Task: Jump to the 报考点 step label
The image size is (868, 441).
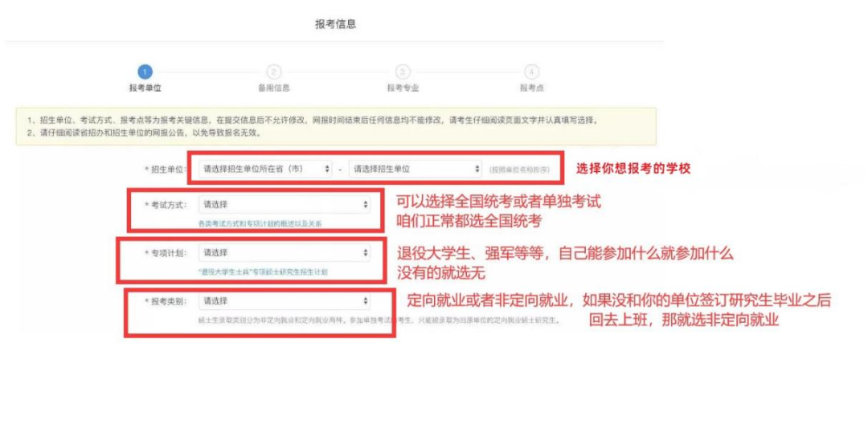Action: [x=531, y=88]
